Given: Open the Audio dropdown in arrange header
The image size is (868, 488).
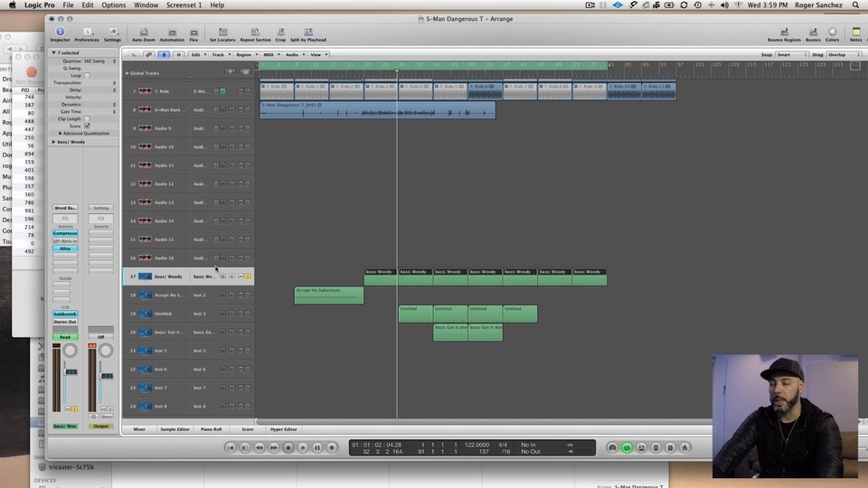Looking at the screenshot, I should 295,55.
